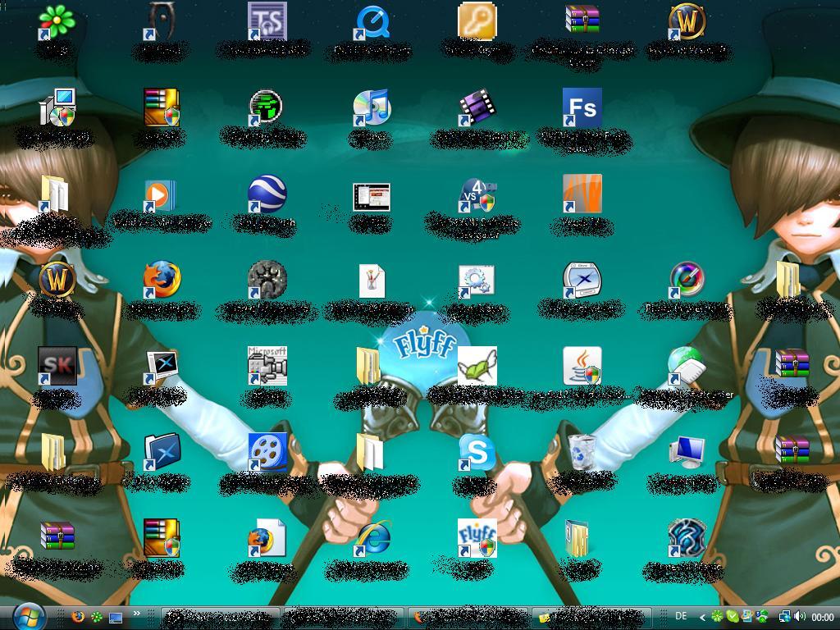Select the bookshelf installer beside the green-black round icon
This screenshot has height=630, width=840.
162,107
